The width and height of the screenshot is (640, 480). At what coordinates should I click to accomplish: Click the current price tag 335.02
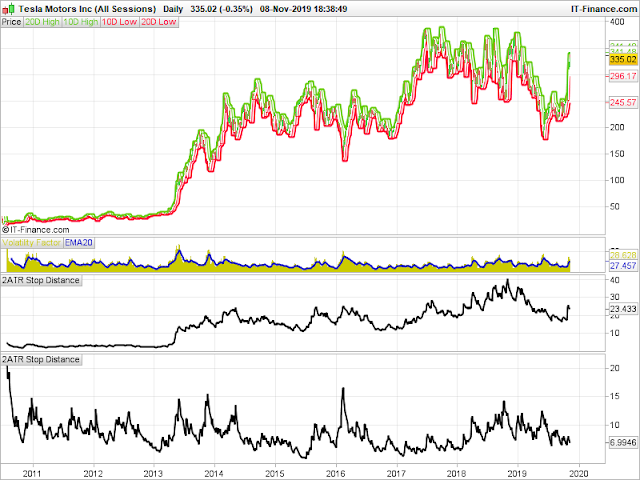point(623,60)
